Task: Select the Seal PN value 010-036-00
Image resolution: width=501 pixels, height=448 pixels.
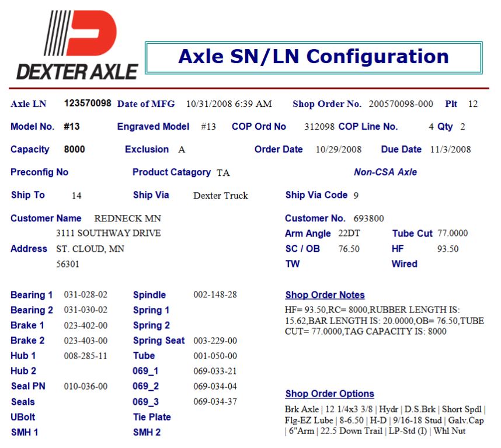Action: click(85, 387)
